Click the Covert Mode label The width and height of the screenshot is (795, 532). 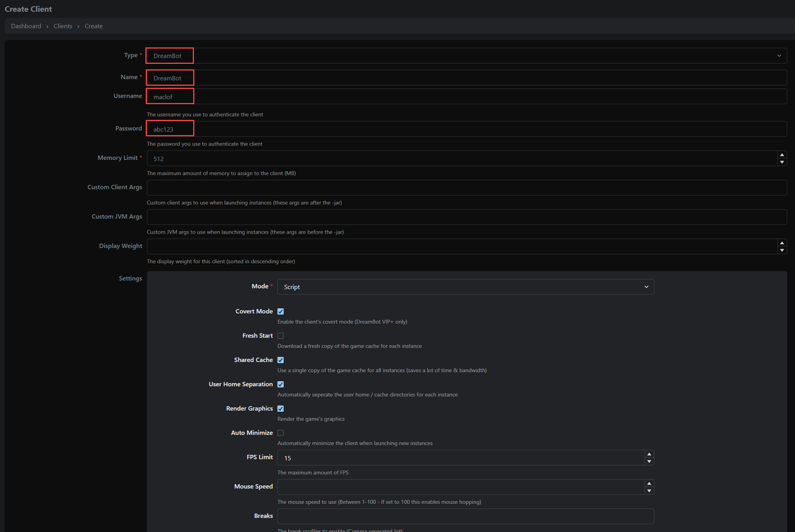click(x=254, y=311)
